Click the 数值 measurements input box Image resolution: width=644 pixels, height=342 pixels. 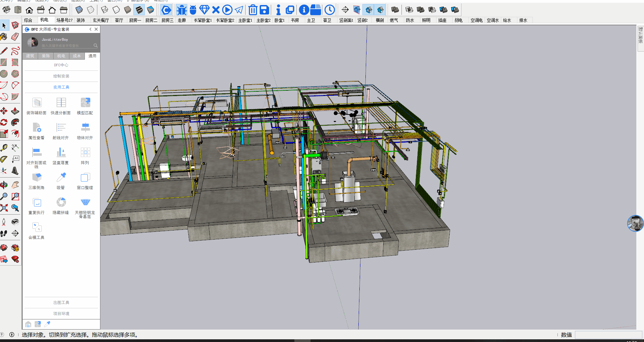tap(608, 335)
